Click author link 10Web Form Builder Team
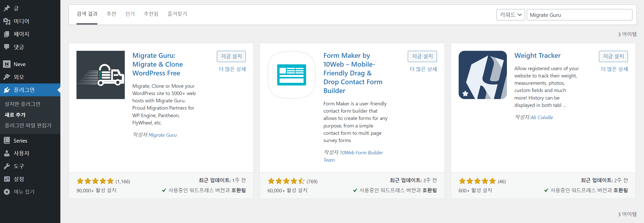The image size is (644, 223). [x=353, y=156]
